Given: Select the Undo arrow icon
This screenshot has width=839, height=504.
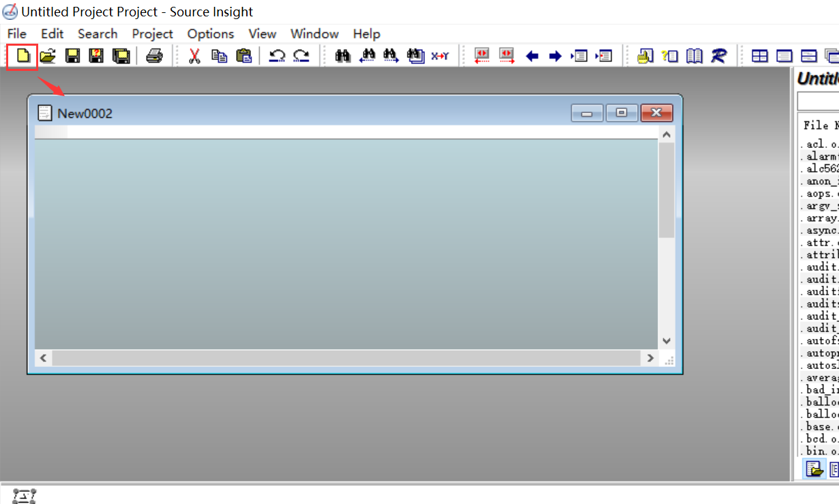Looking at the screenshot, I should click(x=280, y=56).
